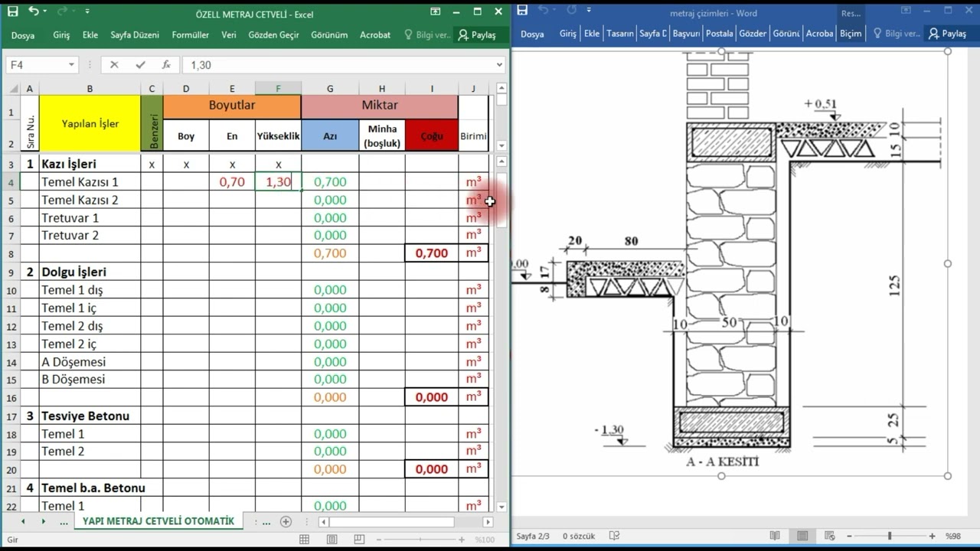Viewport: 980px width, 551px height.
Task: Open the Dosya menu in Excel
Action: (23, 35)
